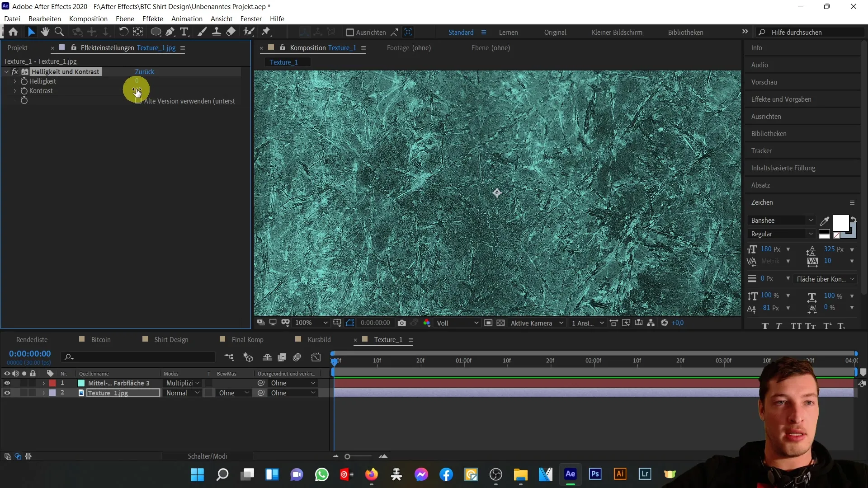
Task: Take a snapshot with camera icon
Action: [401, 323]
